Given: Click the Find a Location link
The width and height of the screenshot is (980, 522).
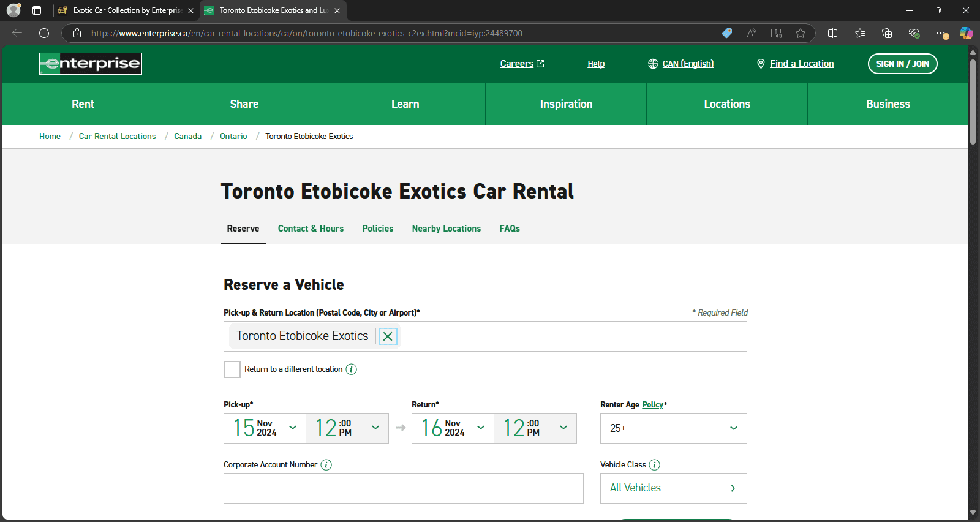Looking at the screenshot, I should [802, 64].
